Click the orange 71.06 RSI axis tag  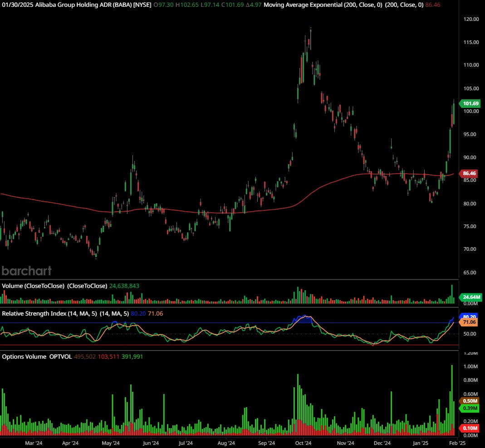tap(469, 322)
